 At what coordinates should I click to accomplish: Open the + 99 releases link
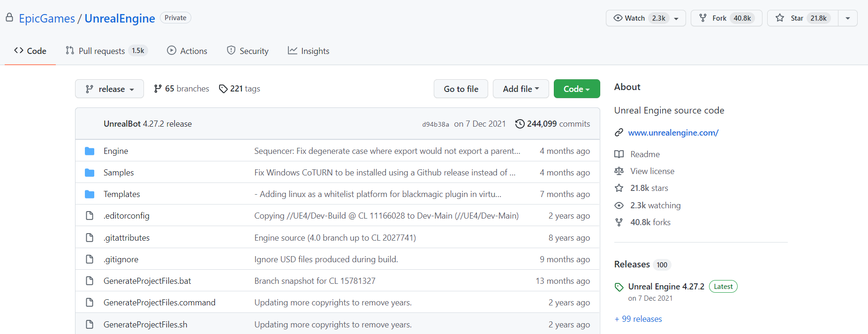tap(638, 319)
